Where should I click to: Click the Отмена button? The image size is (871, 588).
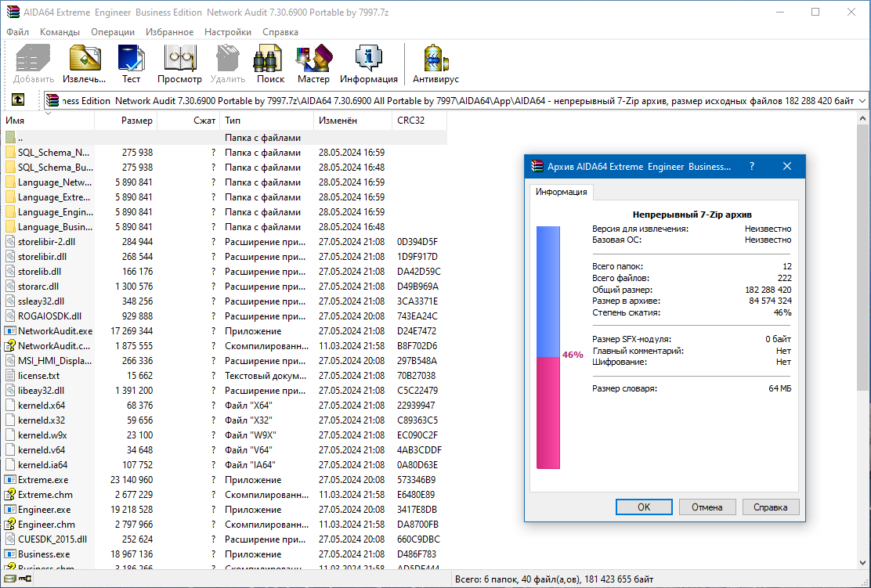(x=707, y=507)
